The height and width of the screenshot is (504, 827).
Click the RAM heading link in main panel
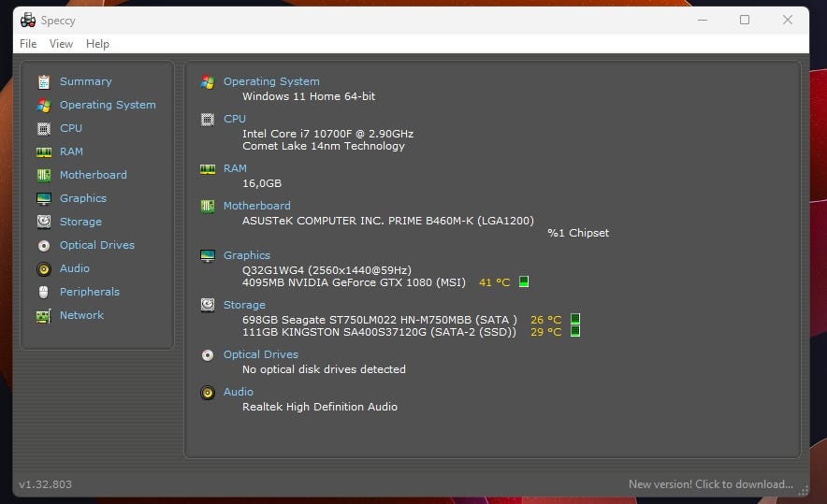(x=235, y=168)
